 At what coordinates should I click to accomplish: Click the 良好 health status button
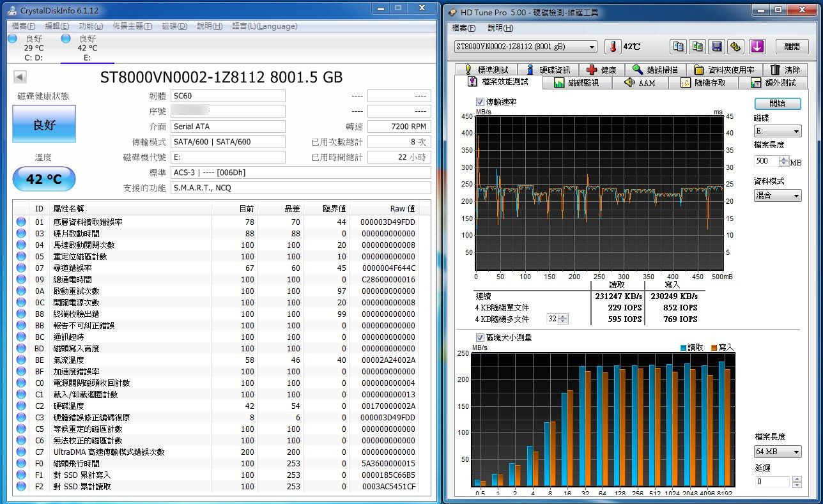[44, 124]
